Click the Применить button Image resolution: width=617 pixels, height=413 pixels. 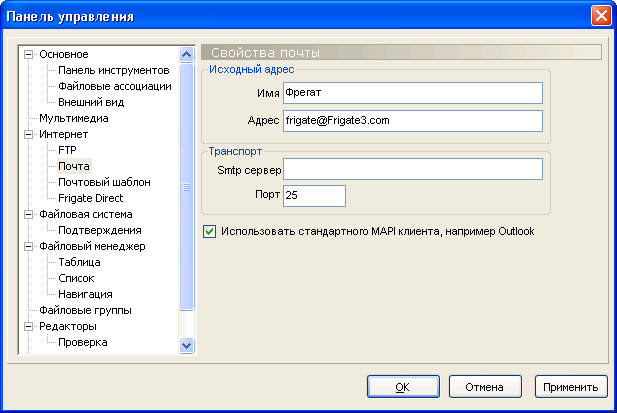click(572, 386)
